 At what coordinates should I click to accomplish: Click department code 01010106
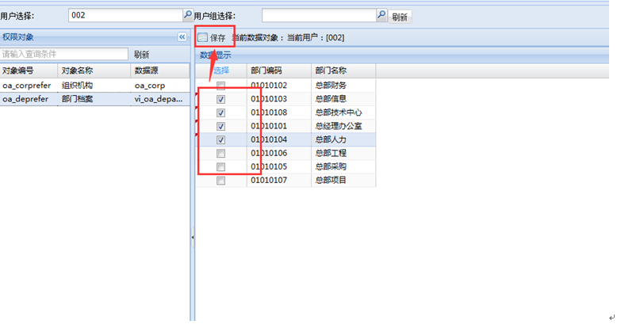tap(269, 153)
